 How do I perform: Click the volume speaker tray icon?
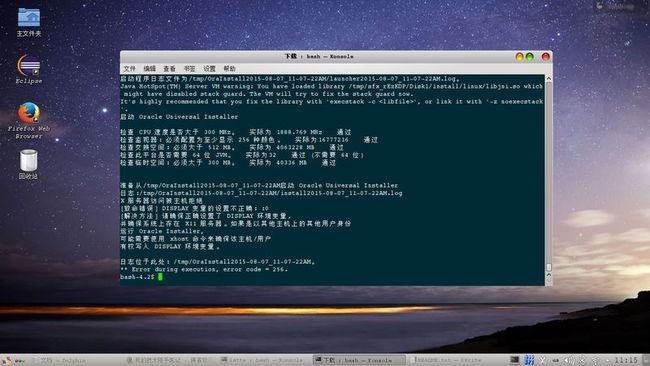pyautogui.click(x=570, y=360)
